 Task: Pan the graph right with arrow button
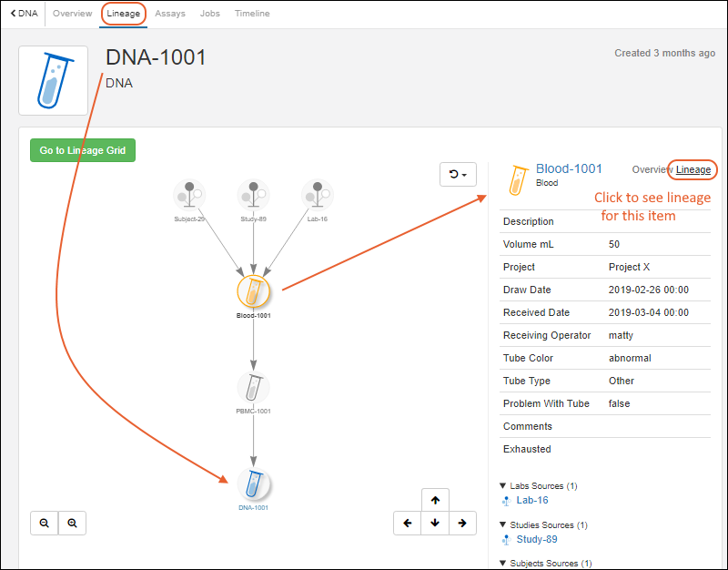(x=462, y=523)
